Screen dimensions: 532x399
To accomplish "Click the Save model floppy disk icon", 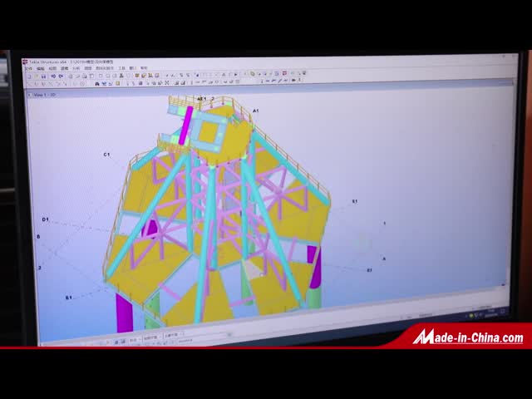I will [x=45, y=76].
